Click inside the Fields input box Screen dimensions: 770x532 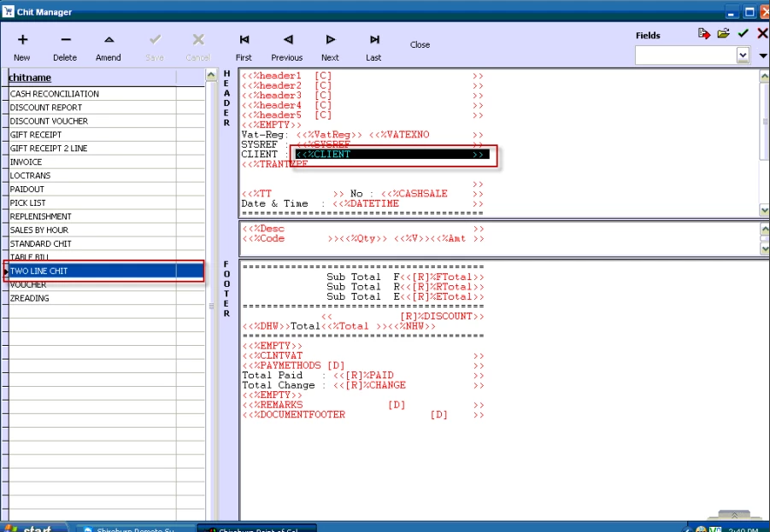click(686, 55)
